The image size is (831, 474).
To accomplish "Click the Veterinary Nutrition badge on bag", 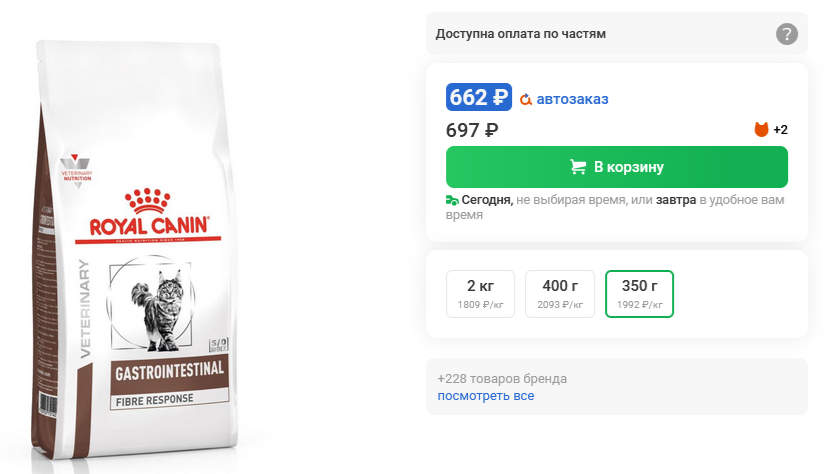I will [x=76, y=170].
